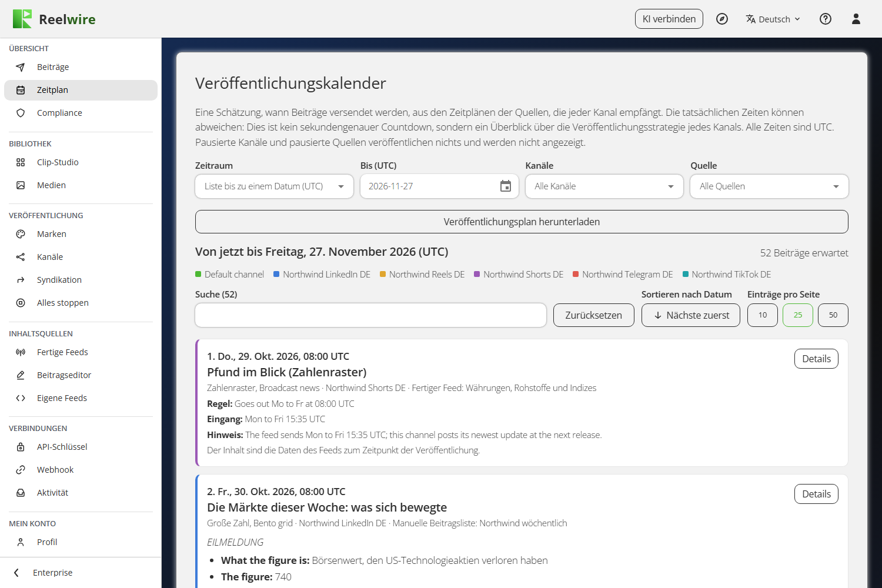The height and width of the screenshot is (588, 882).
Task: Click Veröffentlichungsplan herunterladen button
Action: [x=522, y=222]
